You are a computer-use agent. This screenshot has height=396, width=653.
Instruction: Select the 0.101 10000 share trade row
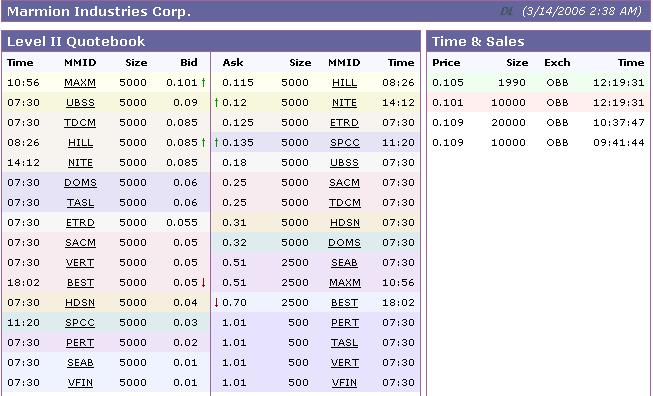538,102
